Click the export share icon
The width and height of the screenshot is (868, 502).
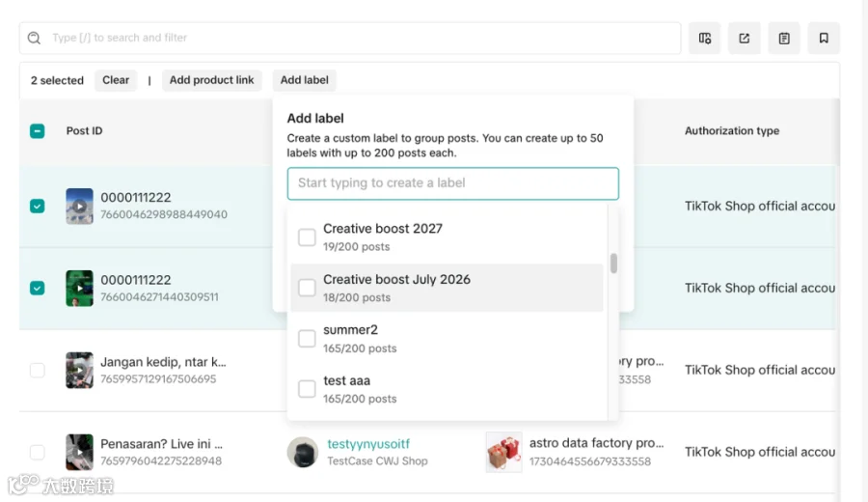click(744, 39)
